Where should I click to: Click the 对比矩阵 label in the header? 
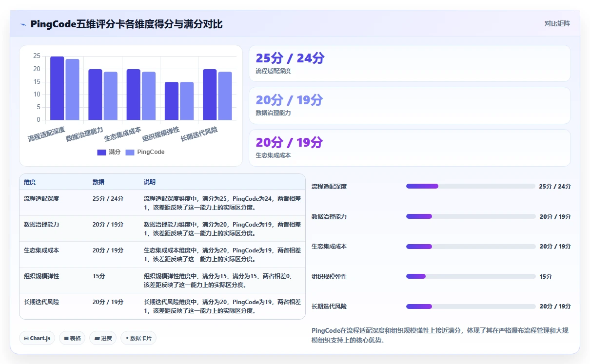557,23
